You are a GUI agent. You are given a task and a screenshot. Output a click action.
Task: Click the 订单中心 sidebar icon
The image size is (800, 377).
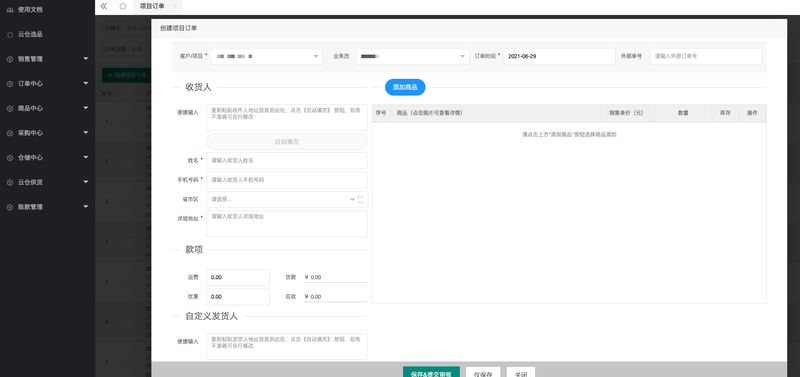click(10, 84)
